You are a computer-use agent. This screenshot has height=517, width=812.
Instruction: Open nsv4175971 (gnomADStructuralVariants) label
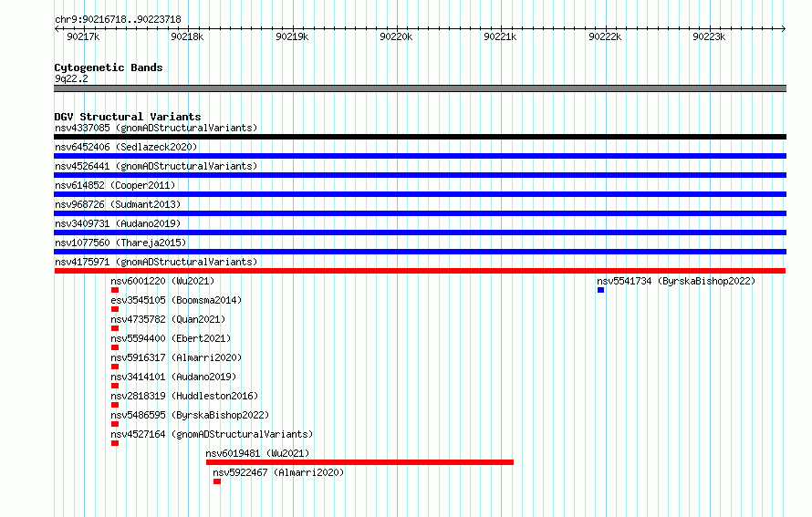156,262
